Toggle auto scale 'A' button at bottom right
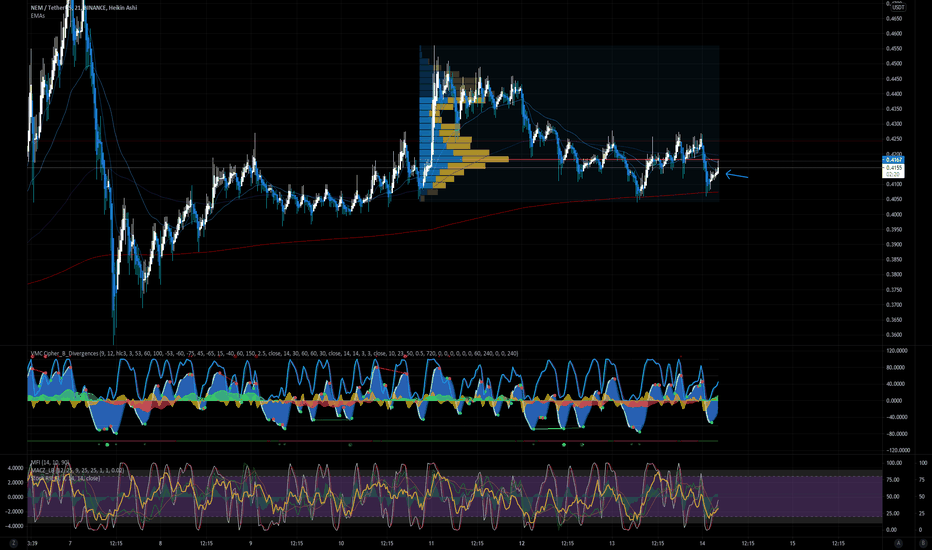932x550 pixels. pyautogui.click(x=899, y=543)
